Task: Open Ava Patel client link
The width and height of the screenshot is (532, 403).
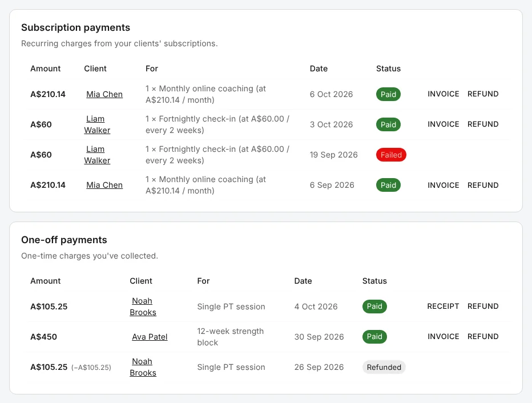Action: click(x=150, y=337)
